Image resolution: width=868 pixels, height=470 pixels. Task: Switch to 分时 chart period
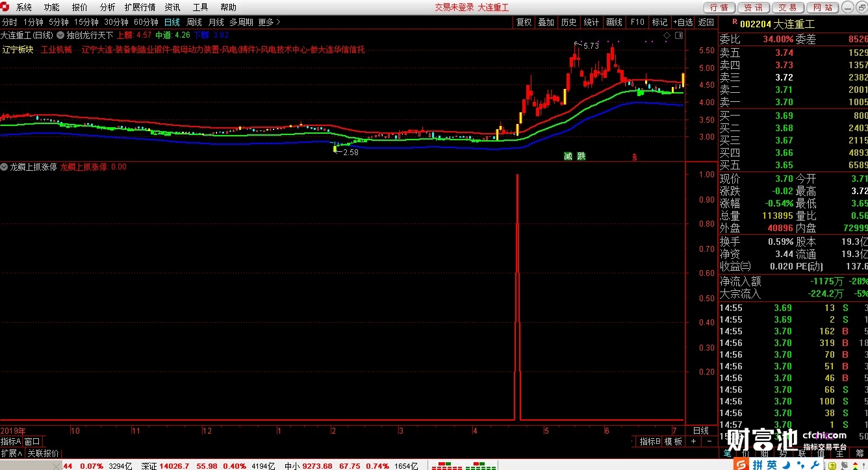9,22
